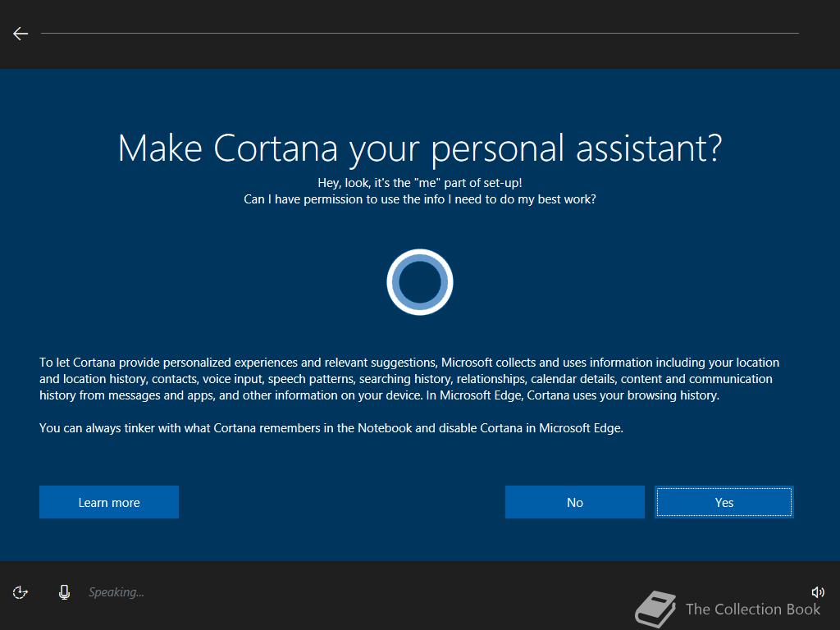
Task: Decline Cortana with the No button
Action: tap(575, 502)
